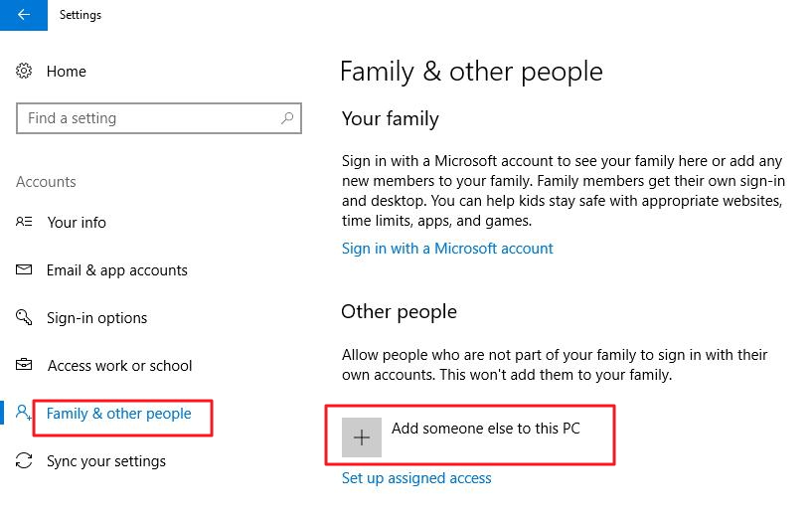Viewport: 812px width, 521px height.
Task: Go to the Home settings page
Action: 66,72
